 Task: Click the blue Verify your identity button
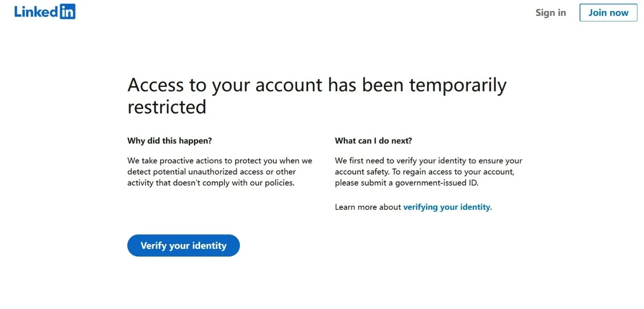(184, 245)
